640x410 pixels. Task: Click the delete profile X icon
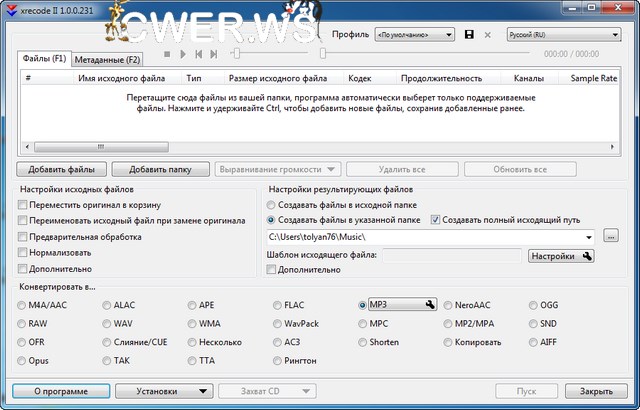489,35
